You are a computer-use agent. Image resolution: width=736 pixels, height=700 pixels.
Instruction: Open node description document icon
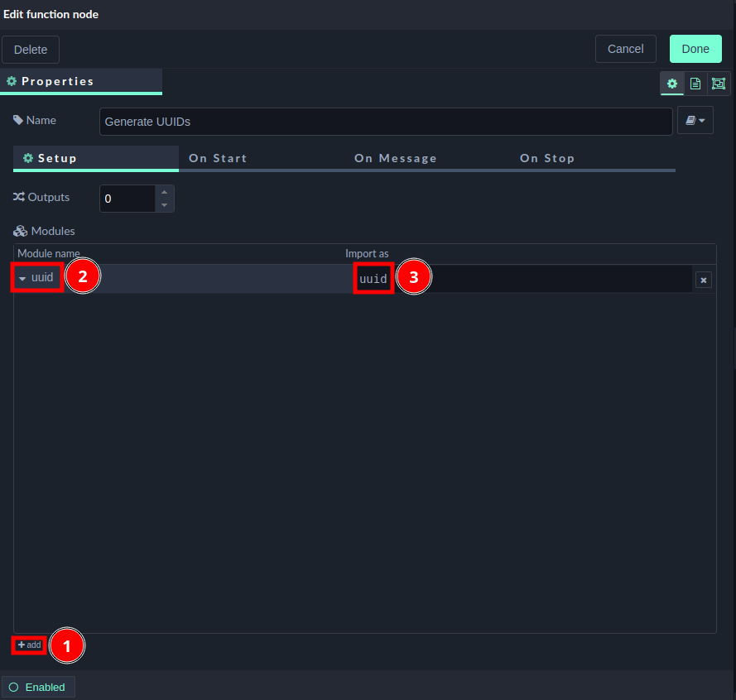(x=695, y=84)
